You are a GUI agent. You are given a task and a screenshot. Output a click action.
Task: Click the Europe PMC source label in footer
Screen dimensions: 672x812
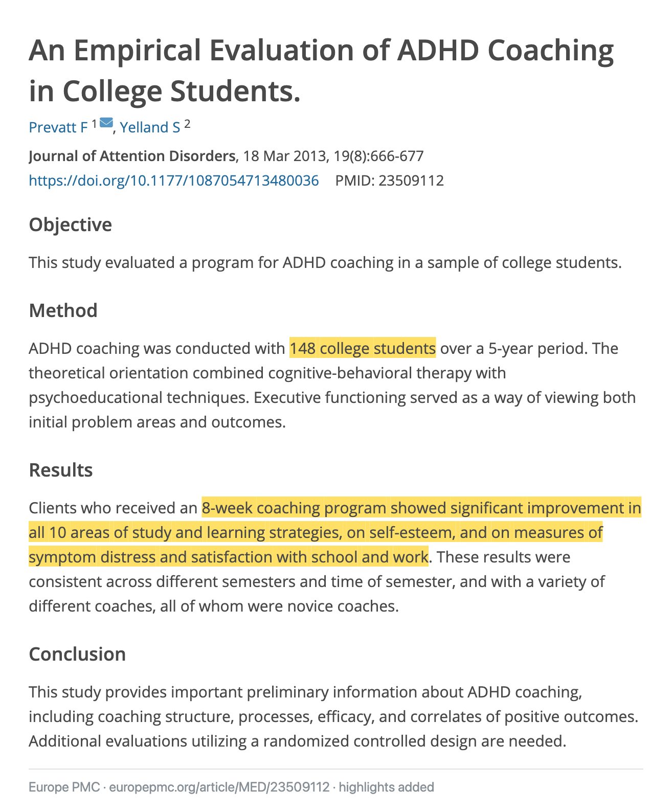coord(64,787)
